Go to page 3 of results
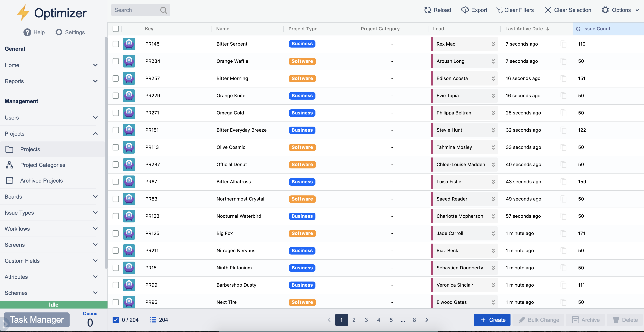Screen dimensions: 644x332 (366, 320)
